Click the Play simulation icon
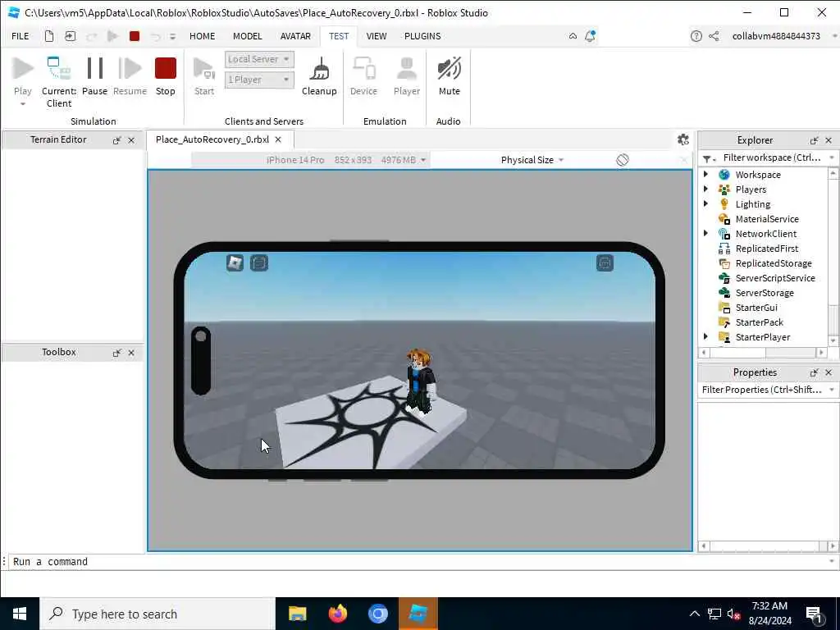 tap(22, 69)
